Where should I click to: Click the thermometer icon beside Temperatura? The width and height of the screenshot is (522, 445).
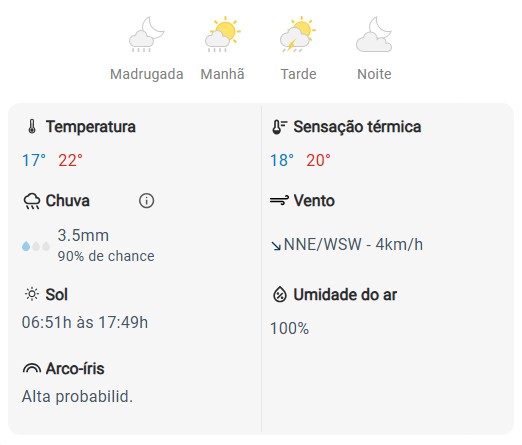tap(32, 127)
